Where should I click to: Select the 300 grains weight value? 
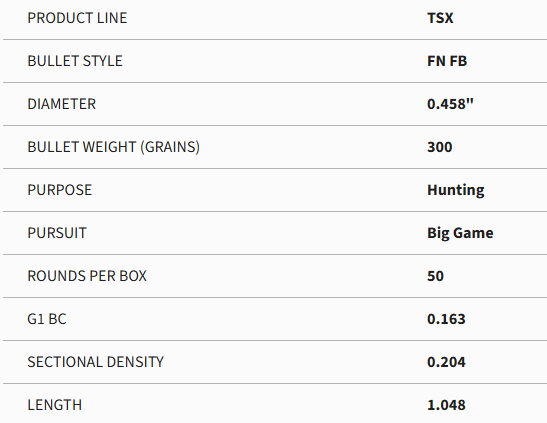(x=440, y=147)
